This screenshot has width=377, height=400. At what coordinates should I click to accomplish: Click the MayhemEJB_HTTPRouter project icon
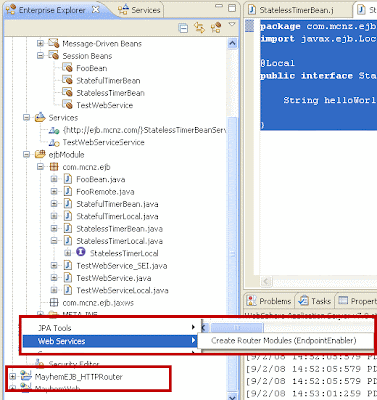coord(26,376)
